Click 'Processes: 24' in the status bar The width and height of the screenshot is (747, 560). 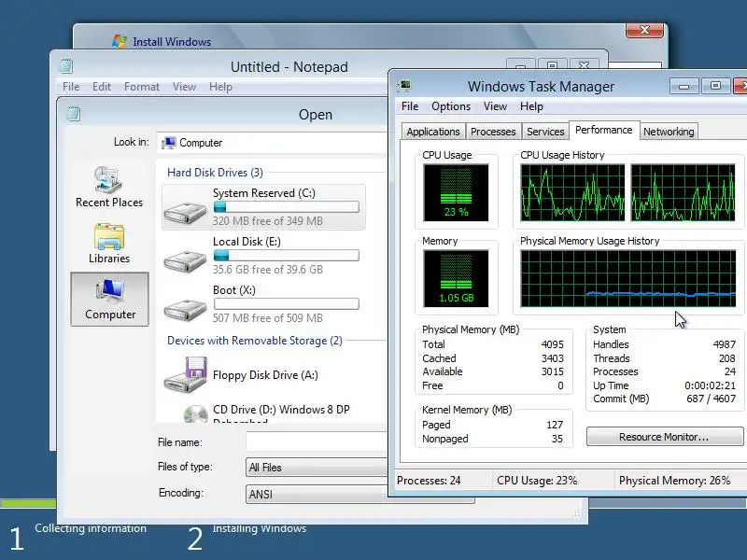pos(429,481)
